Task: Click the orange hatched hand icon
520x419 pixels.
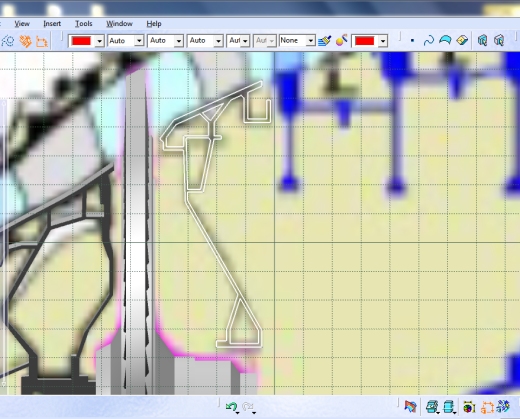Action: [25, 41]
